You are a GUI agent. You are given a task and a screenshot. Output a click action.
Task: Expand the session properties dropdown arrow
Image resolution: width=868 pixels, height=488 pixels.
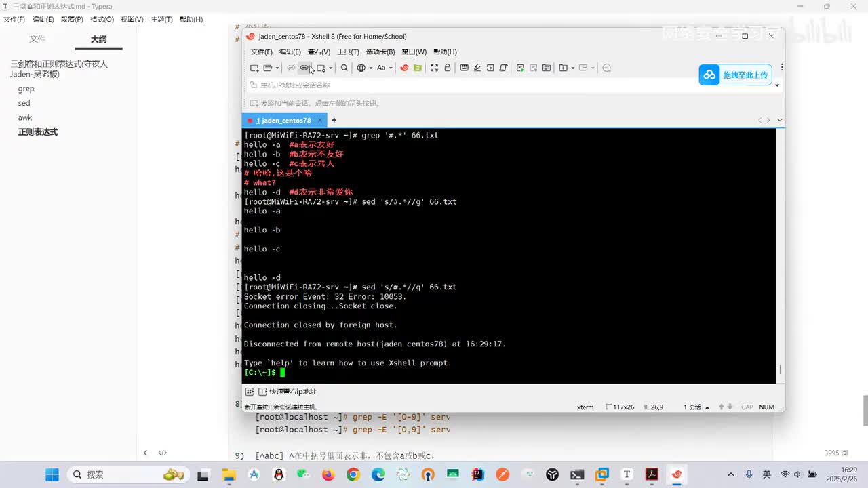pos(330,68)
